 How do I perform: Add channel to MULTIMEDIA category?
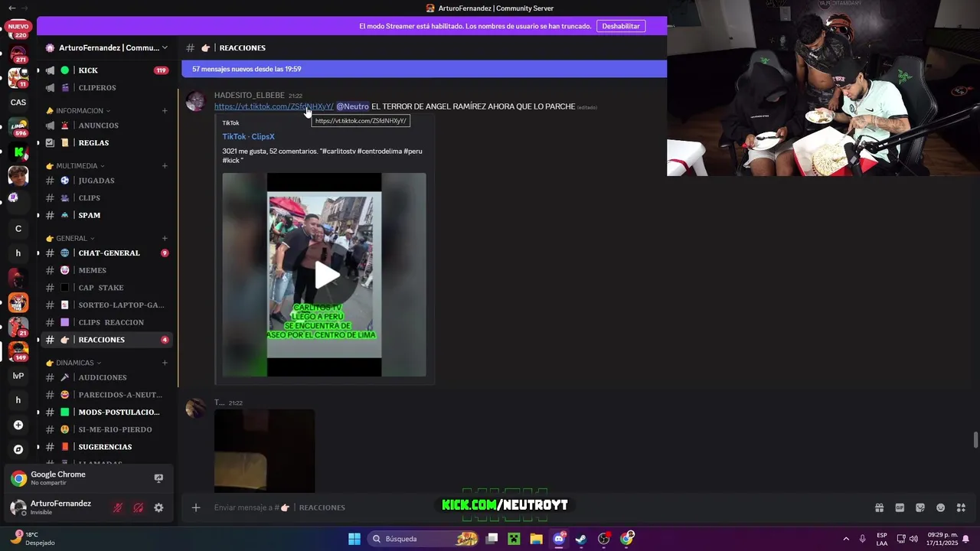click(x=165, y=166)
